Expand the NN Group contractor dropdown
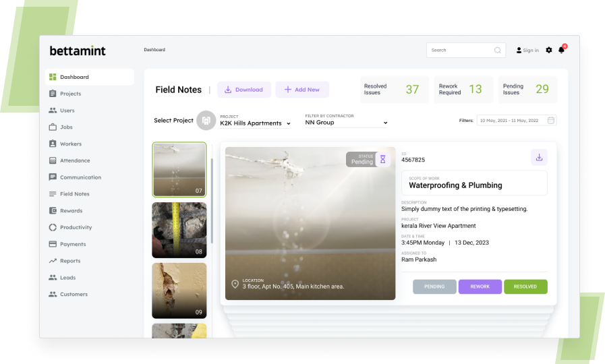The width and height of the screenshot is (605, 364). [346, 123]
